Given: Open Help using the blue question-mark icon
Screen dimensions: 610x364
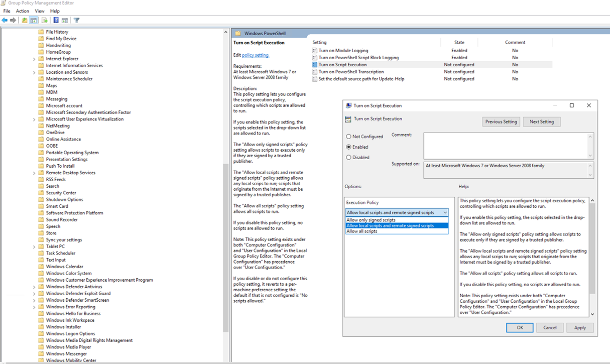Looking at the screenshot, I should tap(56, 21).
